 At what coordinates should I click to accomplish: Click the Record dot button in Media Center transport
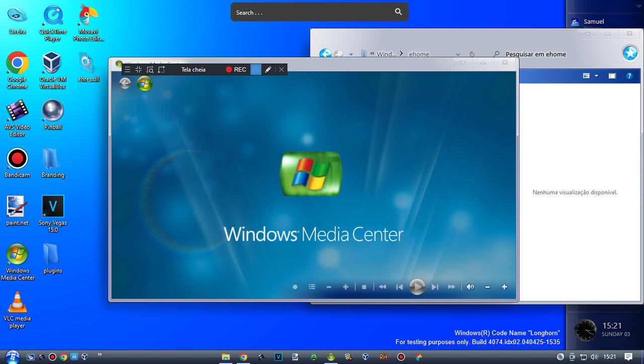pos(295,287)
